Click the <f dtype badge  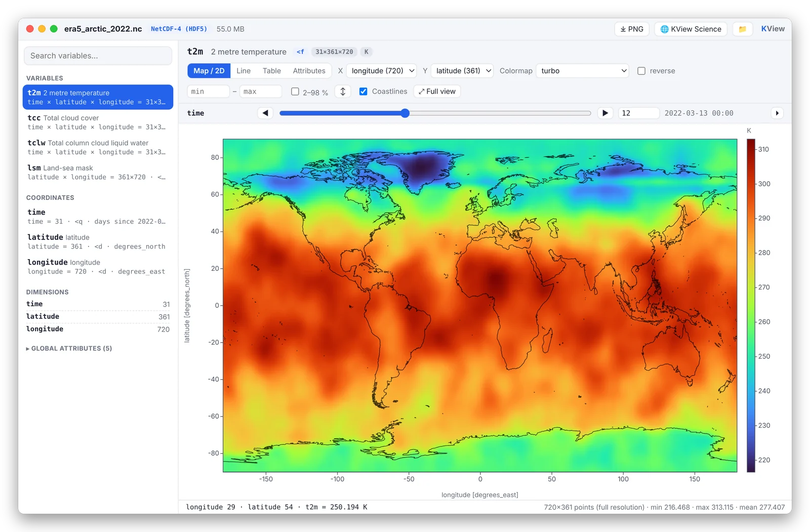point(300,52)
